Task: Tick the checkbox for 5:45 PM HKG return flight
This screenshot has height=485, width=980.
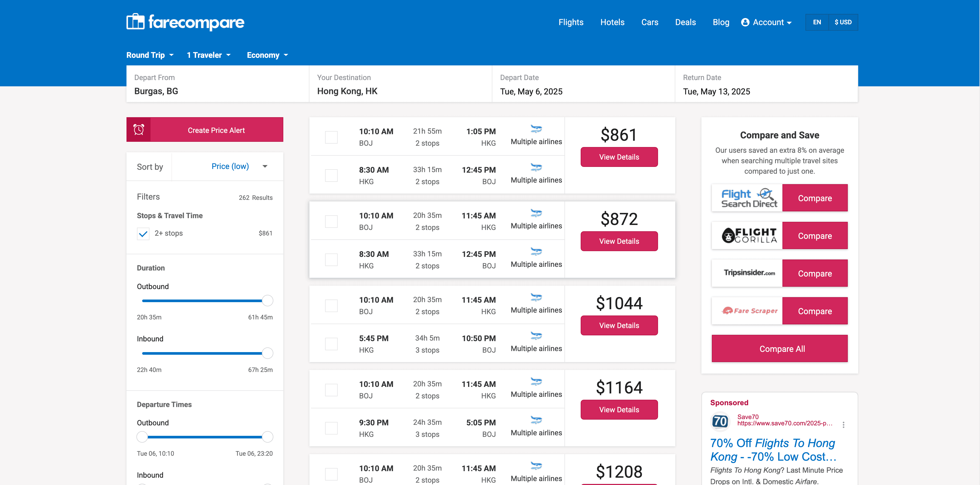Action: coord(331,344)
